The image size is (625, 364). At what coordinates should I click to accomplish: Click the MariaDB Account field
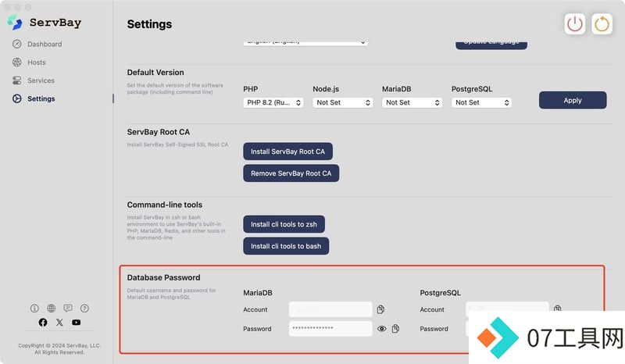point(330,309)
